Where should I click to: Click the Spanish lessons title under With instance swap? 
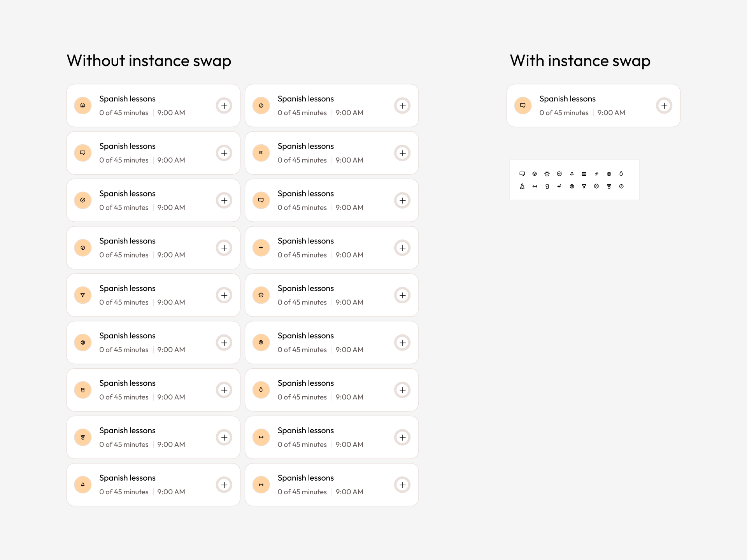(567, 99)
